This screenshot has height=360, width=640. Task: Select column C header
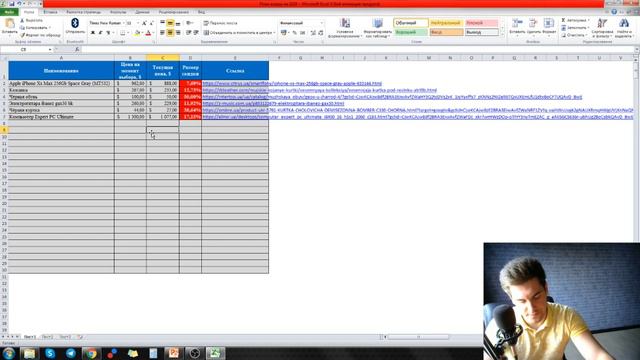pos(162,58)
